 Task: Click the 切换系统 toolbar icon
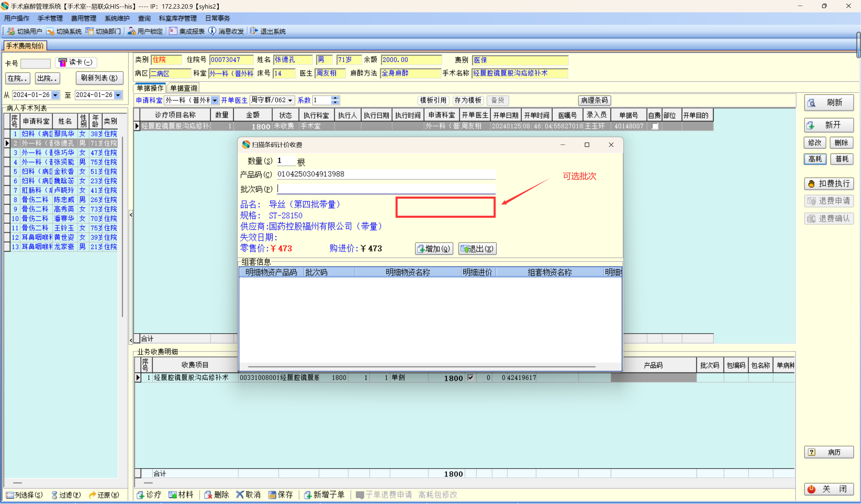50,31
